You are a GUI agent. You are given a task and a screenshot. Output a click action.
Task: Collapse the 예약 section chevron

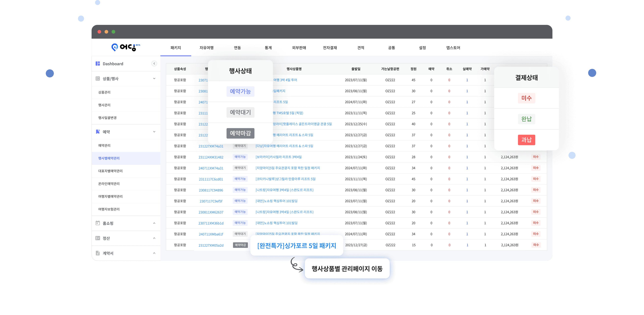154,132
